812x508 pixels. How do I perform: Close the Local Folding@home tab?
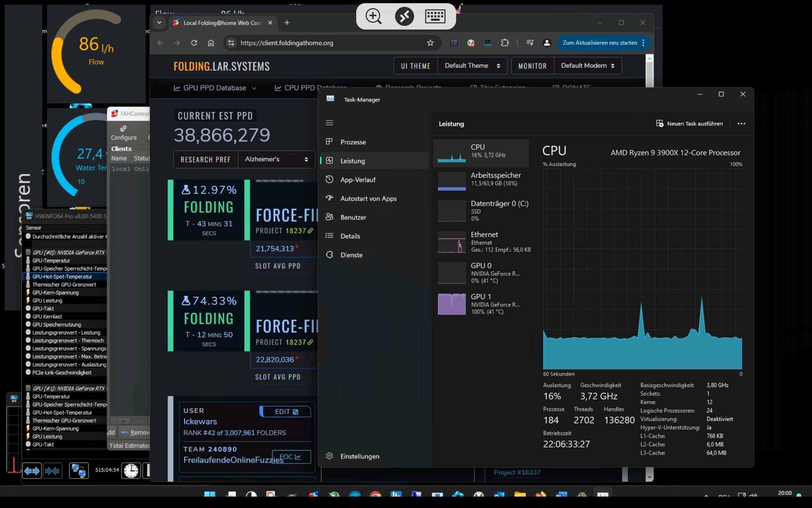pos(270,23)
